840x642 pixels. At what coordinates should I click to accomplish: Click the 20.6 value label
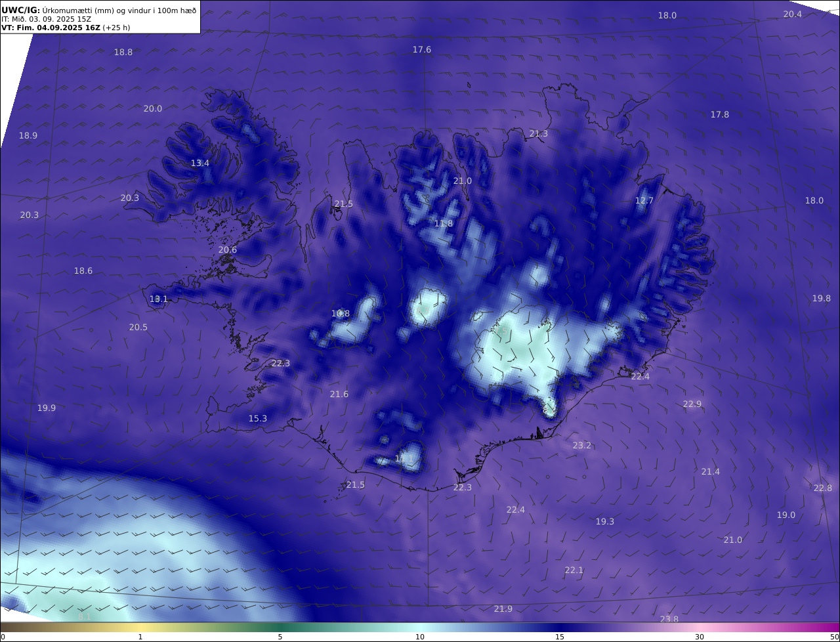point(228,249)
